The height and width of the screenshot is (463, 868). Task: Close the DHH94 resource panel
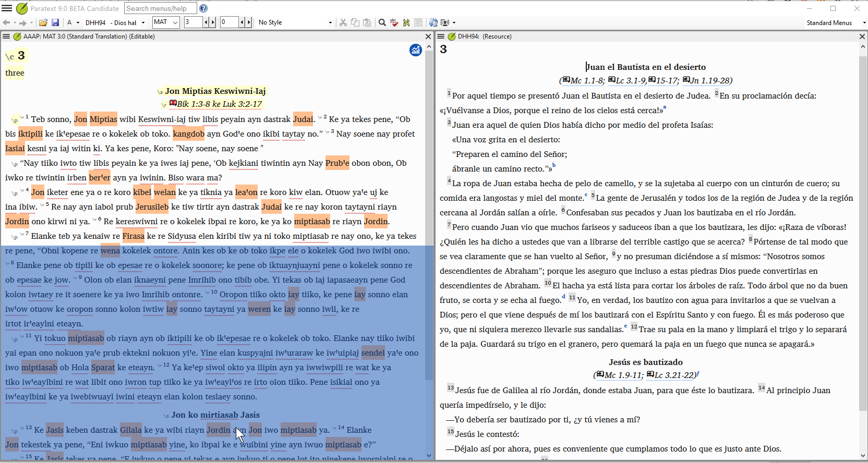862,36
